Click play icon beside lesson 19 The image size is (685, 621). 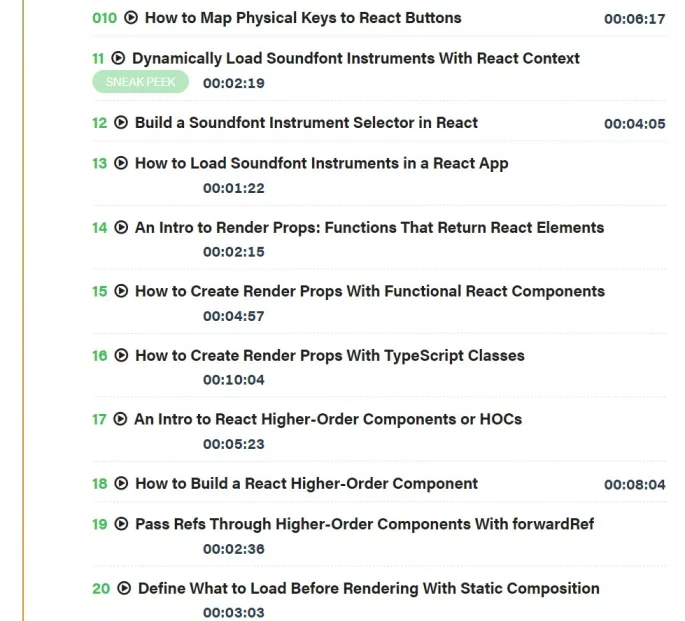(121, 524)
